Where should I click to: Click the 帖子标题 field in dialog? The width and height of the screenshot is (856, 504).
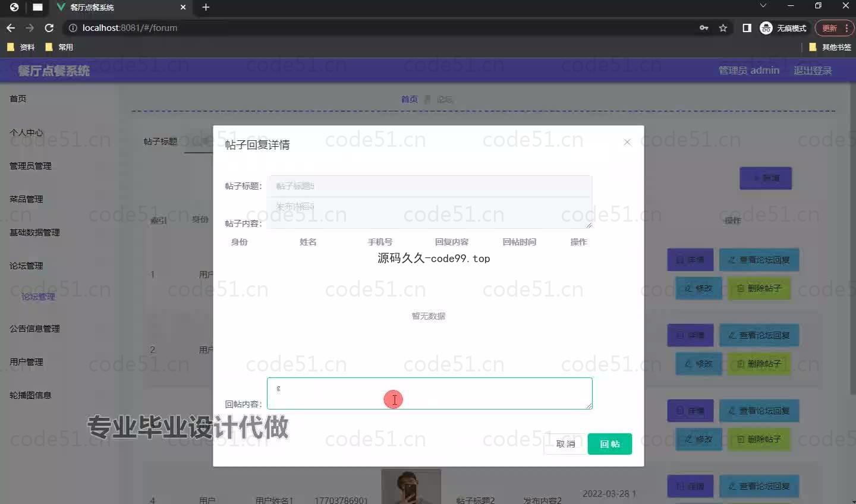point(430,186)
